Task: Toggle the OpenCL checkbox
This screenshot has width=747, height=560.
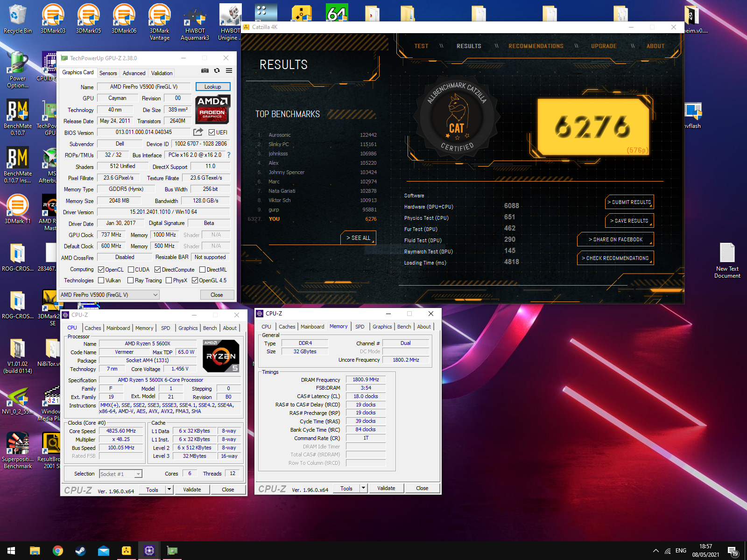Action: (x=101, y=269)
